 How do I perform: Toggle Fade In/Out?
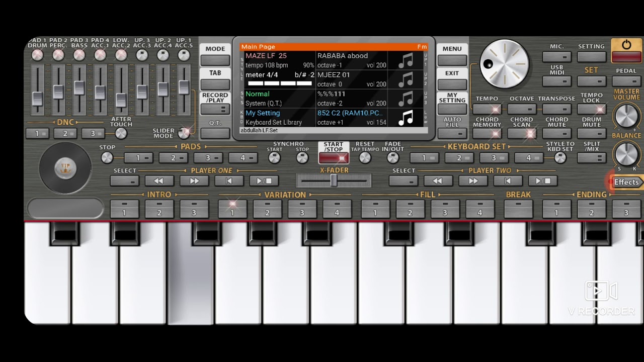(393, 158)
